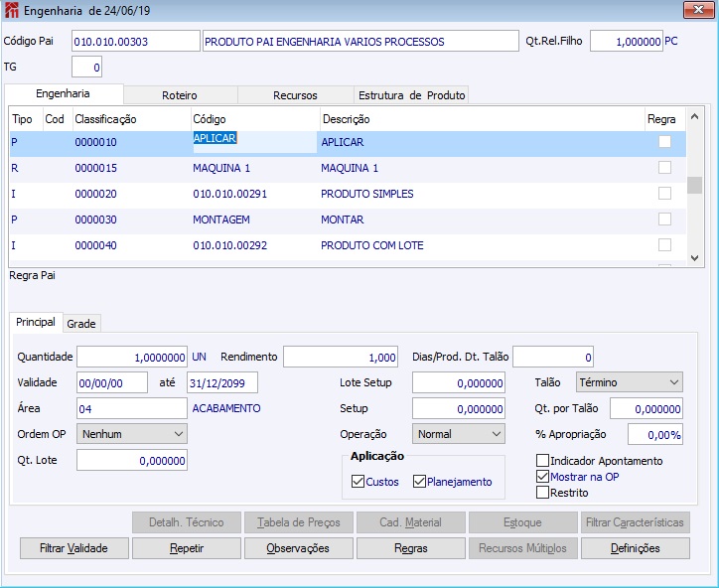Disable the Mostrar na OP checkbox

pyautogui.click(x=542, y=477)
